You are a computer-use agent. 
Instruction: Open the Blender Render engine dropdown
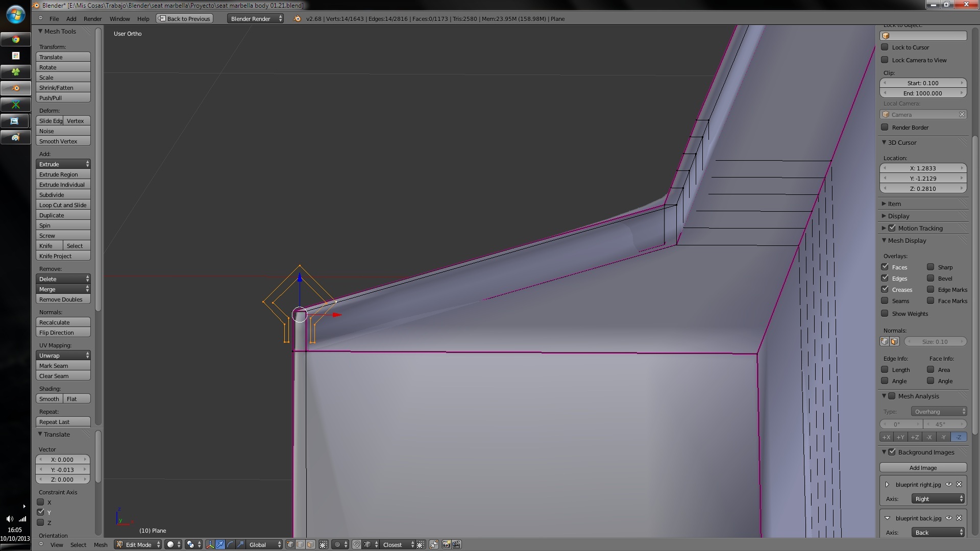click(256, 18)
